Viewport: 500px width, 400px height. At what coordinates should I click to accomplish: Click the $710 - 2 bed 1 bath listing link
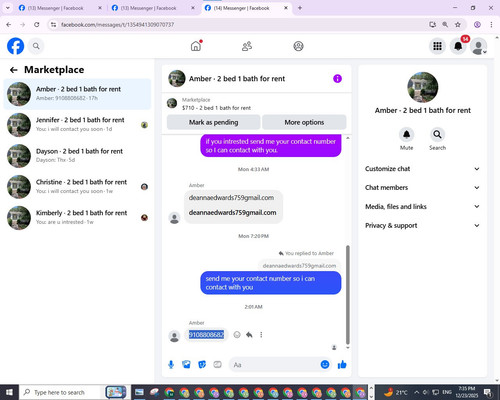coord(216,108)
